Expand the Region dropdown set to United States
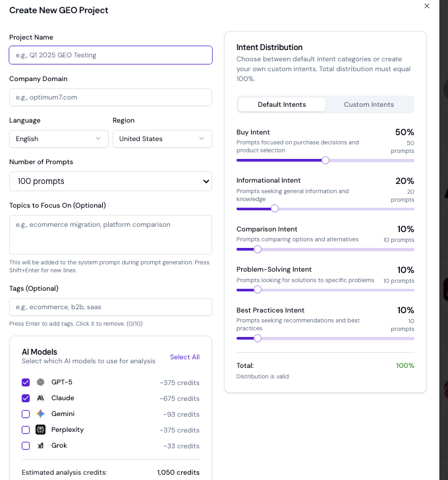 [162, 138]
